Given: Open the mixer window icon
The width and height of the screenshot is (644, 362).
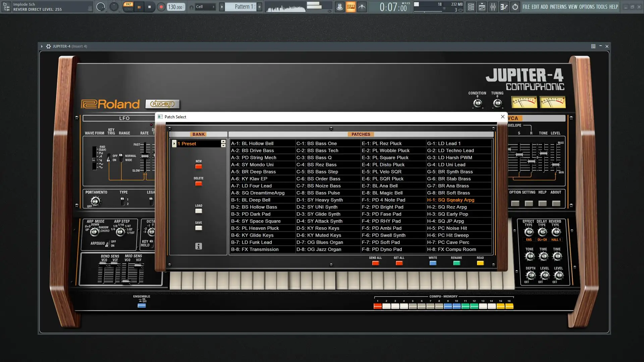Looking at the screenshot, I should click(493, 7).
